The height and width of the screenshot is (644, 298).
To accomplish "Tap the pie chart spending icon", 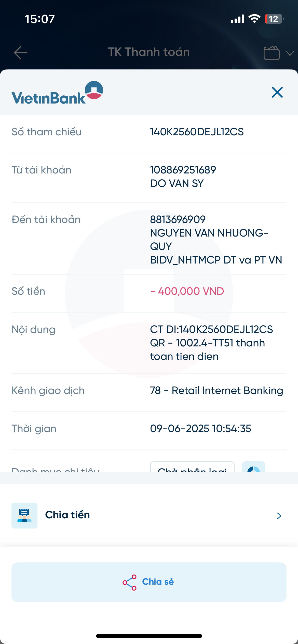I will [254, 467].
